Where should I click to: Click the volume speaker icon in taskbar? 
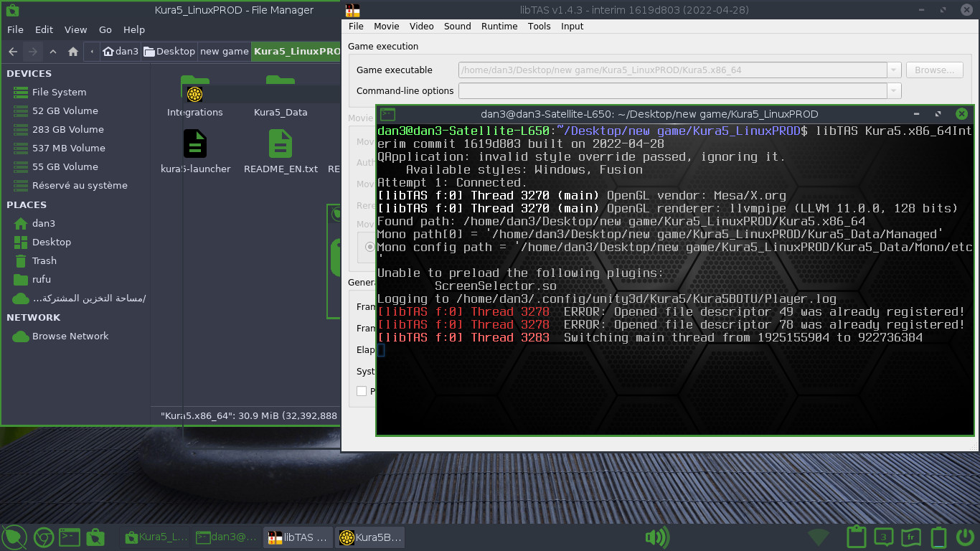click(656, 537)
